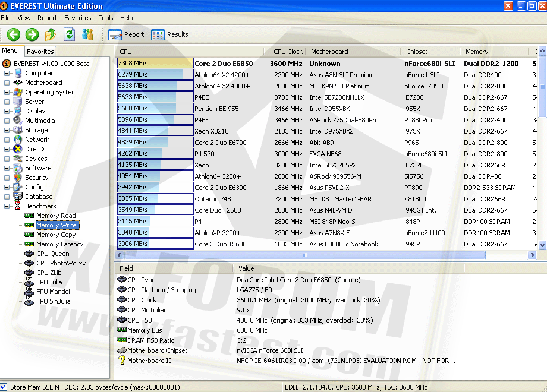Screen dimensions: 547x392
Task: Expand the Server tree node
Action: coord(7,102)
